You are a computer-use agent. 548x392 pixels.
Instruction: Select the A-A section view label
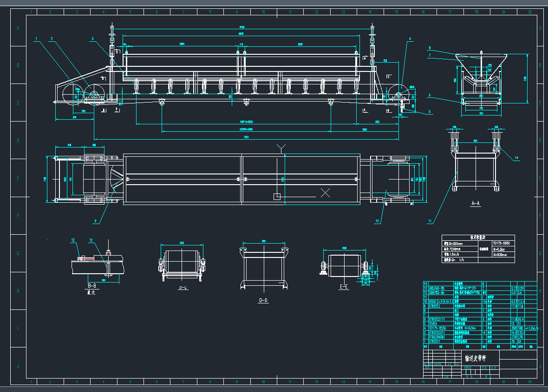tap(475, 203)
